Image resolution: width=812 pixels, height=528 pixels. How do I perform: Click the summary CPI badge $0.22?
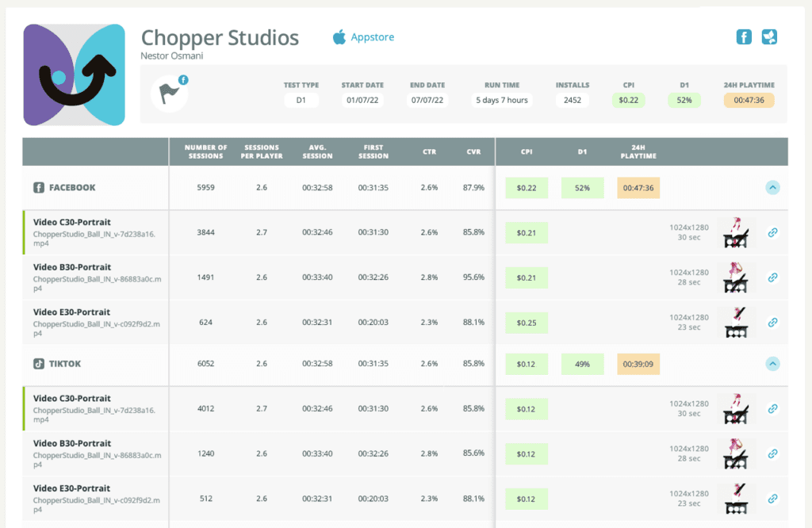point(629,100)
